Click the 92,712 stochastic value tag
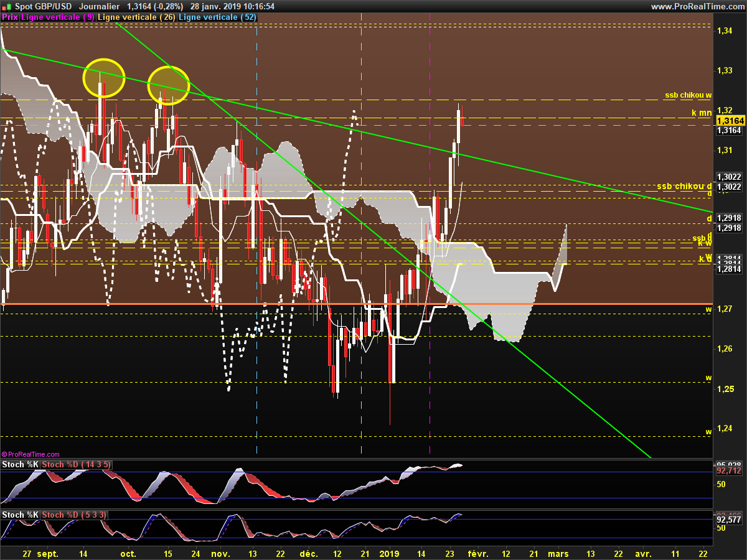 [x=729, y=471]
